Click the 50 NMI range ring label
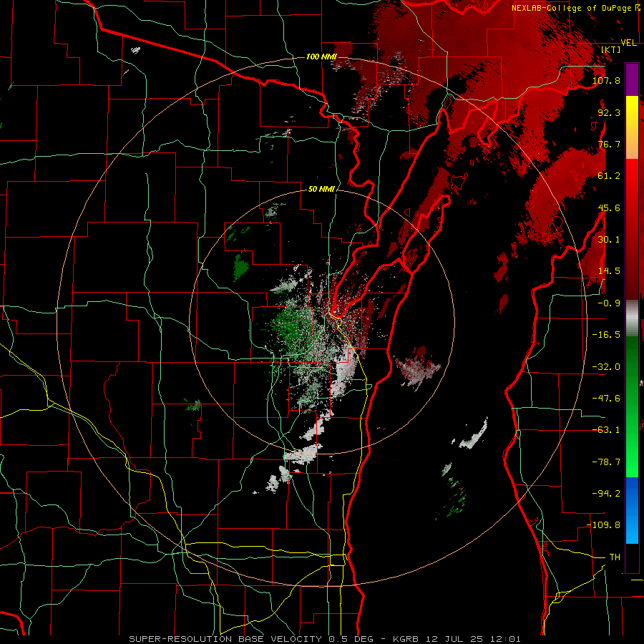Image resolution: width=644 pixels, height=644 pixels. pos(321,190)
